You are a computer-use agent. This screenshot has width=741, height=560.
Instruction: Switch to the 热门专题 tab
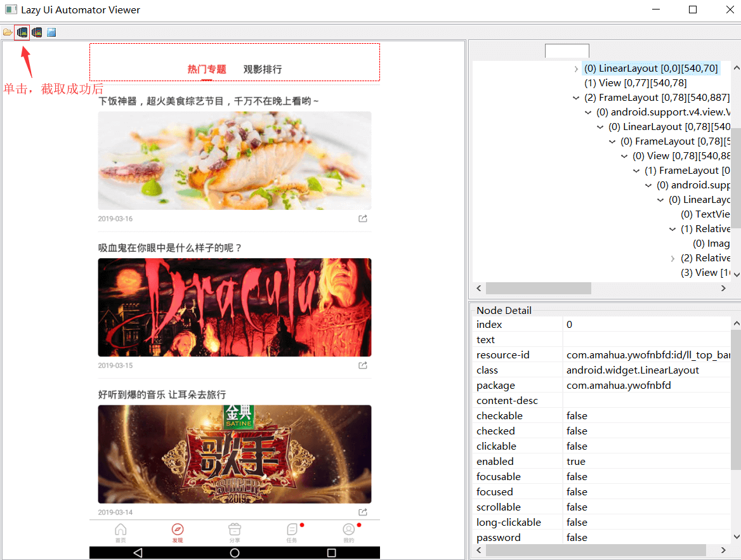pyautogui.click(x=207, y=70)
